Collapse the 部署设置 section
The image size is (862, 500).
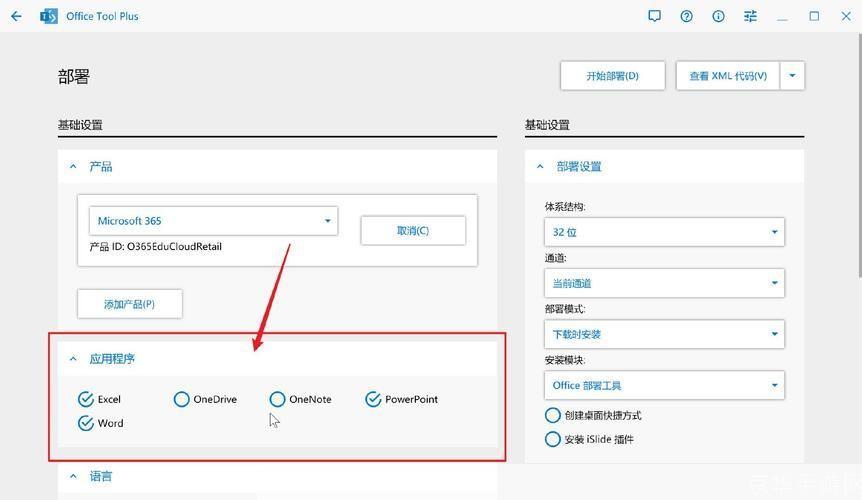coord(540,166)
